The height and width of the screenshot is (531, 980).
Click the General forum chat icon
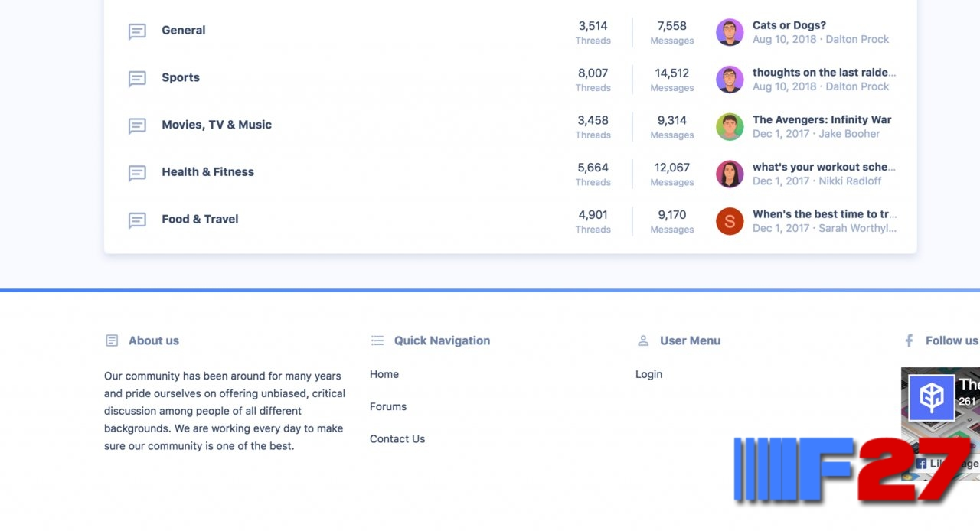click(x=137, y=31)
